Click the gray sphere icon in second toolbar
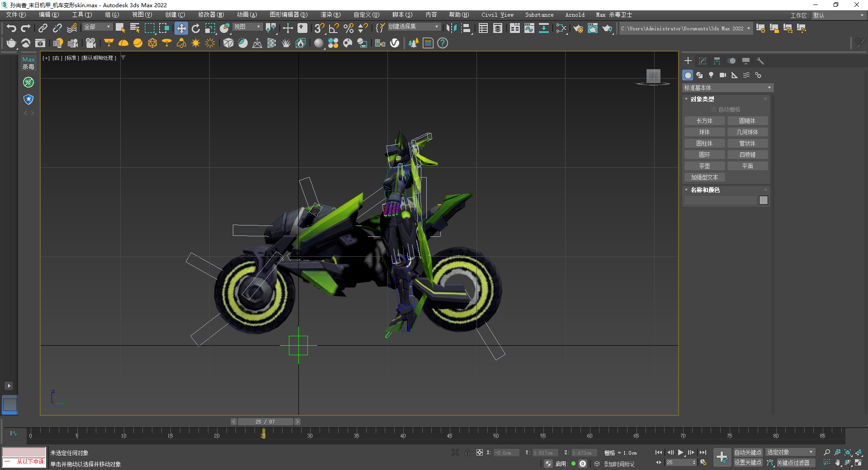The width and height of the screenshot is (868, 470). click(319, 43)
